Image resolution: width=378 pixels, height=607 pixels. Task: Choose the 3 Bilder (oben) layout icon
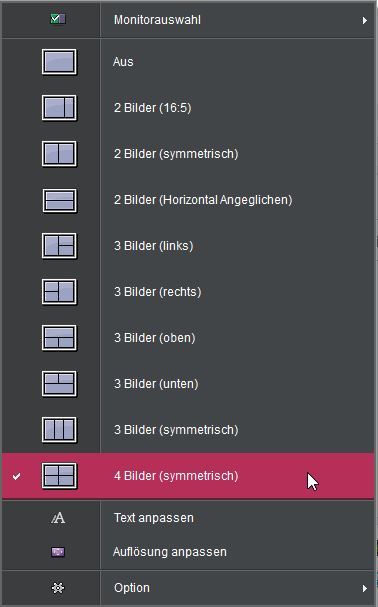click(x=59, y=338)
